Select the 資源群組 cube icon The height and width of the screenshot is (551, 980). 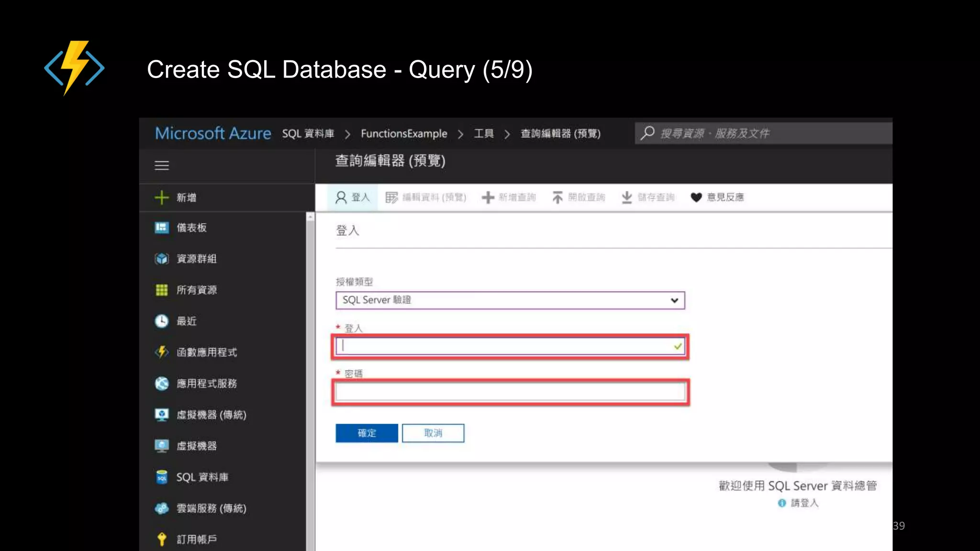coord(162,259)
